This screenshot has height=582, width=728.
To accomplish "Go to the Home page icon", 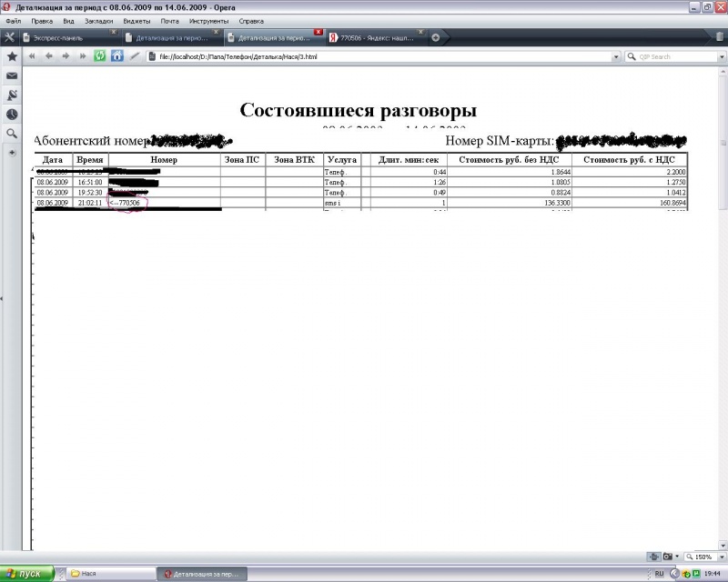I will (x=116, y=55).
